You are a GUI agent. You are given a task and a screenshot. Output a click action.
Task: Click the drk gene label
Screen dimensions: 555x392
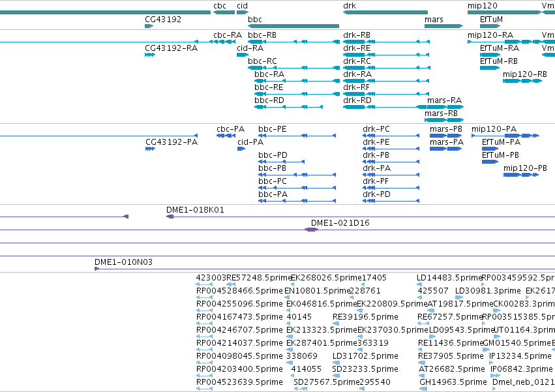pyautogui.click(x=350, y=6)
